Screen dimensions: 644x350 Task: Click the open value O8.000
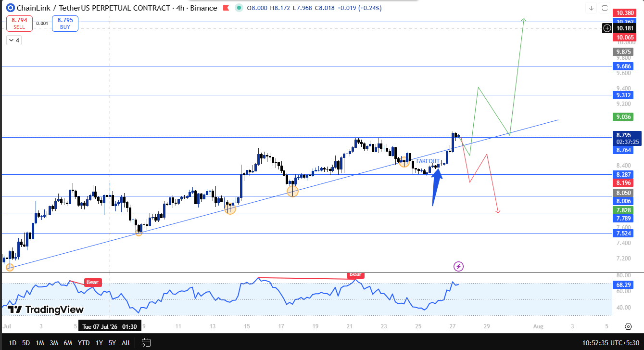coord(257,8)
